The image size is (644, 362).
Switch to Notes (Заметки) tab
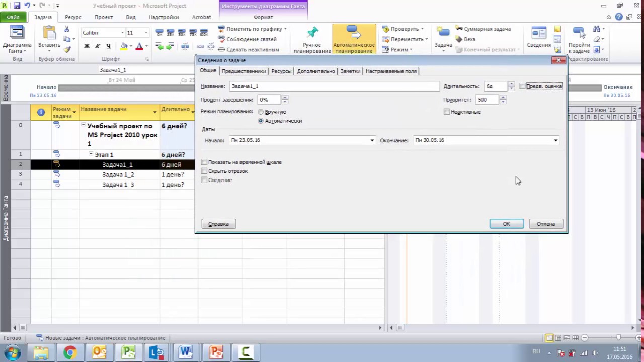click(x=350, y=71)
